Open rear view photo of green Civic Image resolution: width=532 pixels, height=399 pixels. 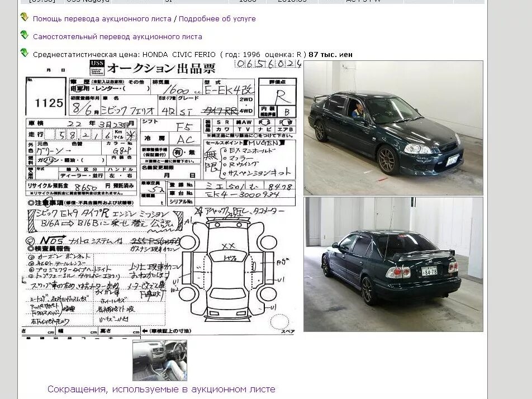pyautogui.click(x=393, y=264)
